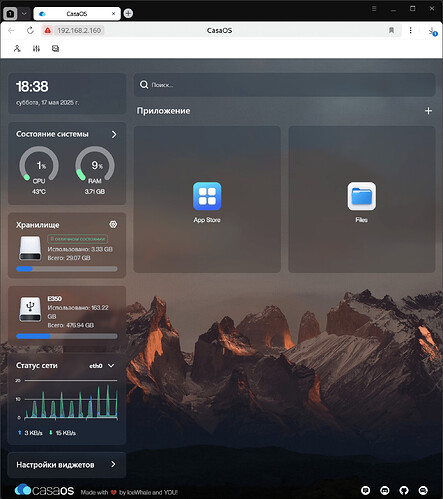The image size is (443, 499).
Task: Add a new app with plus icon
Action: 428,111
